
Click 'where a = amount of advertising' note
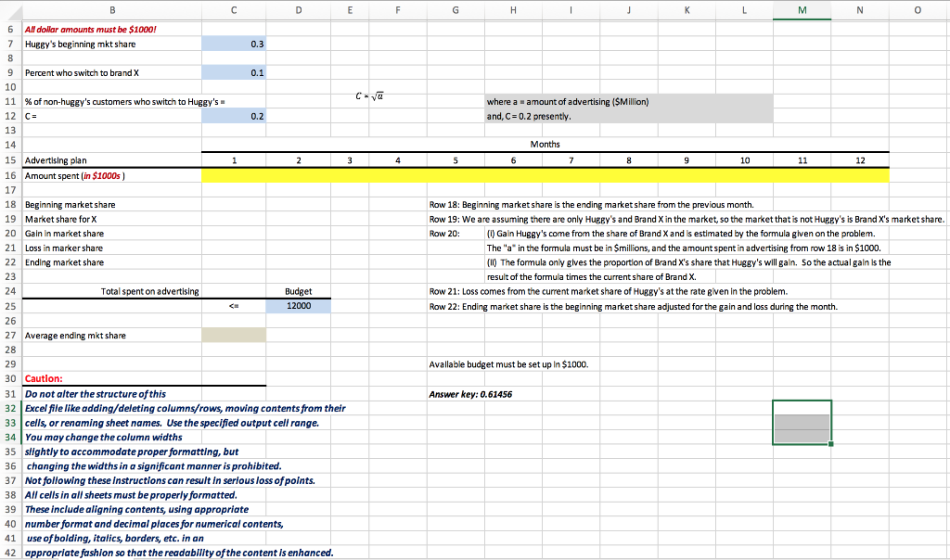(568, 102)
